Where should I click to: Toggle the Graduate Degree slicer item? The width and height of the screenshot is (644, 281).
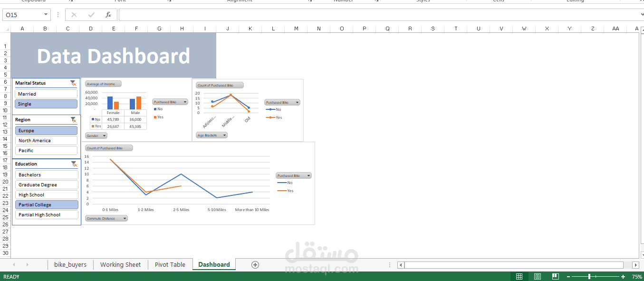pyautogui.click(x=47, y=185)
